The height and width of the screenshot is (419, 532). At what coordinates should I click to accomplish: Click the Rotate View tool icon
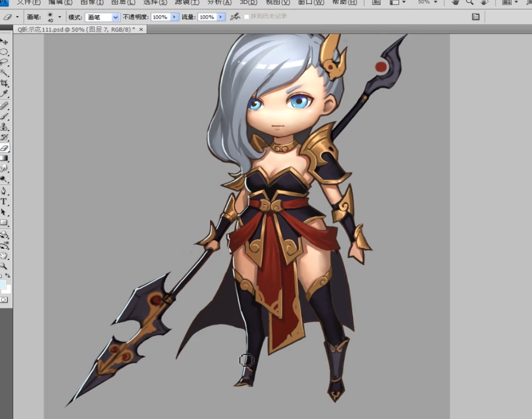[484, 2]
